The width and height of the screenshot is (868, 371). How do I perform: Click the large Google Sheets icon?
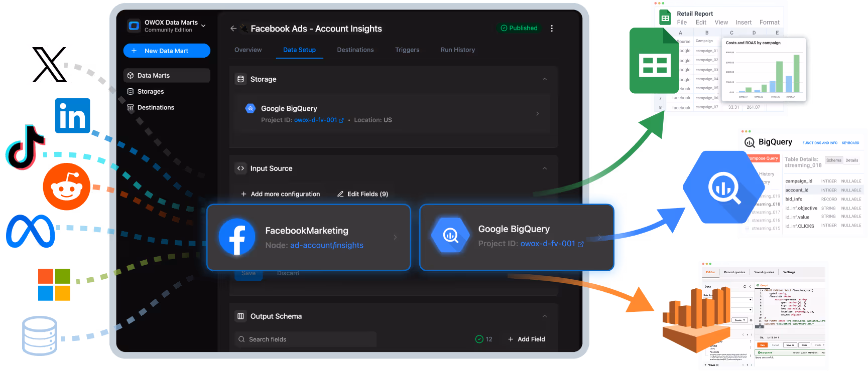click(655, 61)
